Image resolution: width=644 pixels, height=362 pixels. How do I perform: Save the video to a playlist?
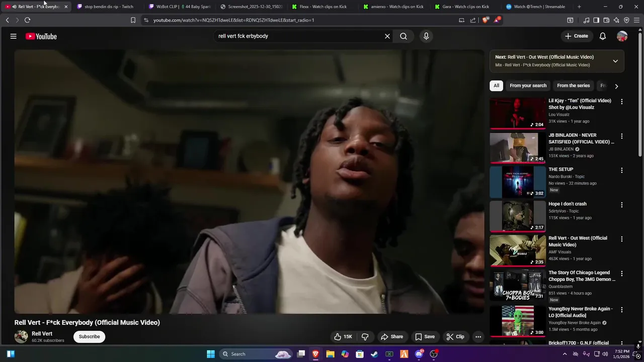425,337
